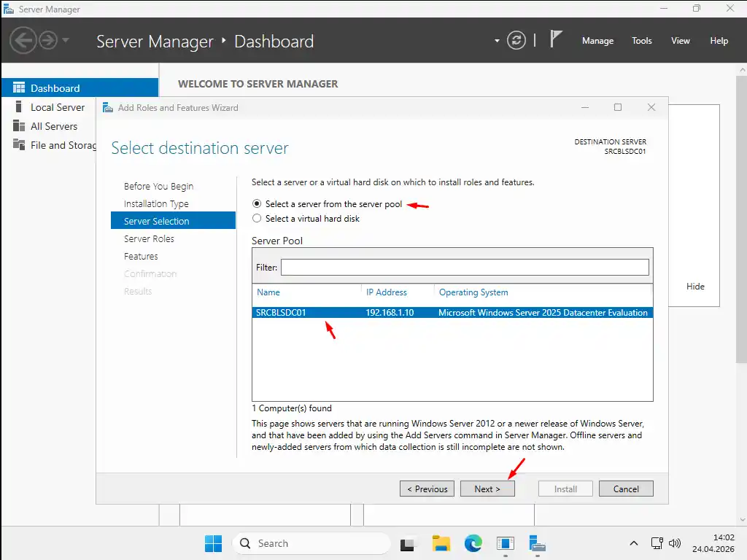Click the blue window app icon in taskbar
Screen dimensions: 747x560
click(505, 543)
